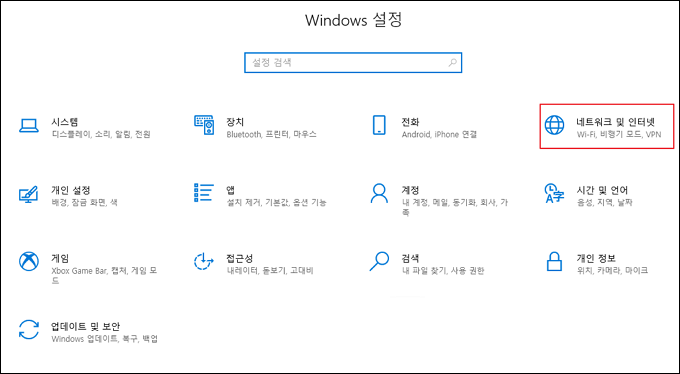Open the 앱 category title
This screenshot has width=680, height=374.
230,190
